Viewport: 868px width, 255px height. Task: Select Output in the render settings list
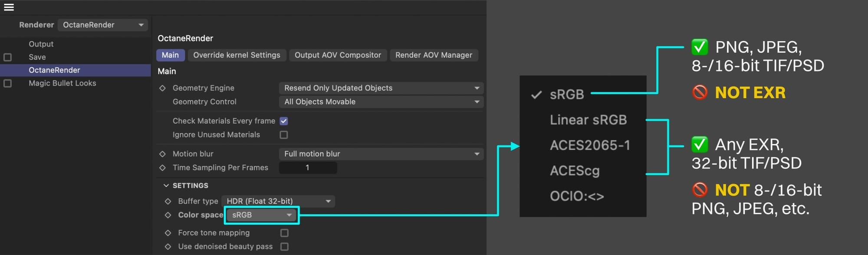click(41, 44)
